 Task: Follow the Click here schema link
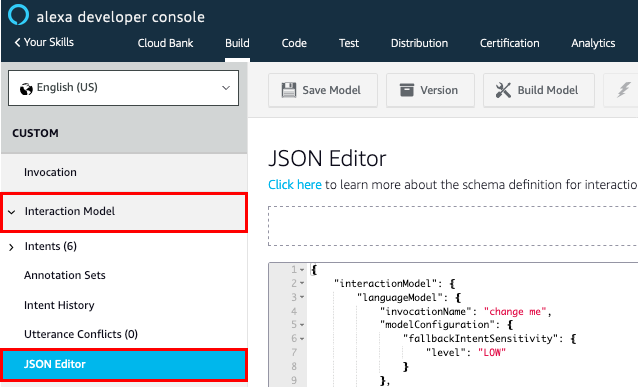[x=295, y=185]
